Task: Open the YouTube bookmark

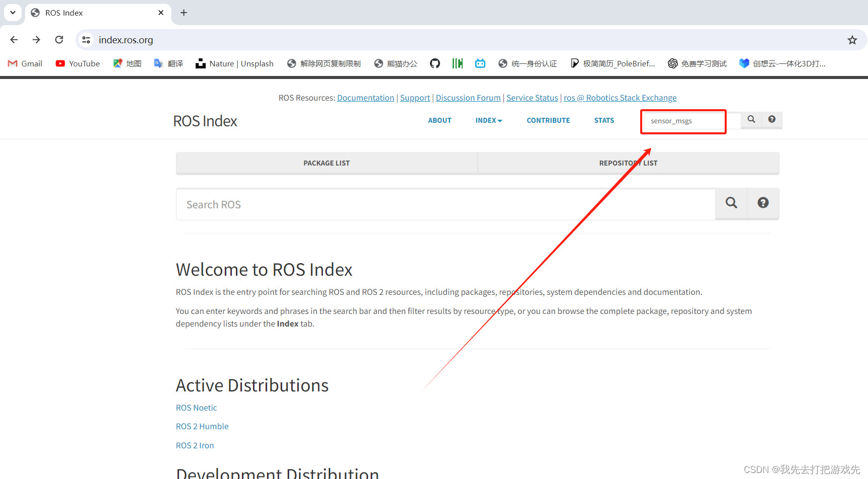Action: tap(78, 63)
